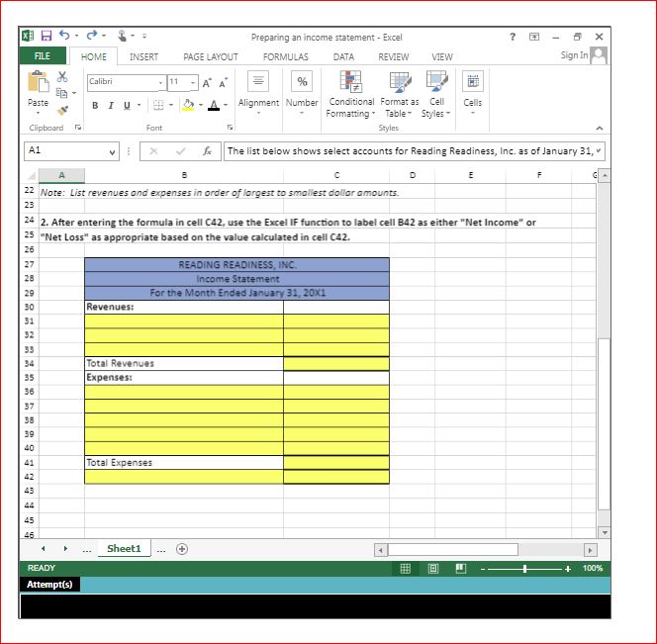Click the Format Painter brush icon
Image resolution: width=657 pixels, height=644 pixels.
[x=62, y=110]
